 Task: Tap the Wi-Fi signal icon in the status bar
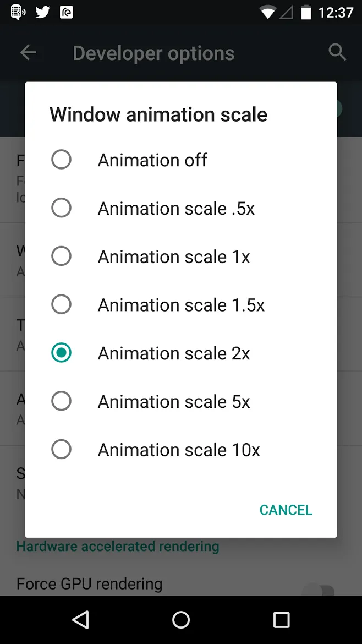(268, 12)
